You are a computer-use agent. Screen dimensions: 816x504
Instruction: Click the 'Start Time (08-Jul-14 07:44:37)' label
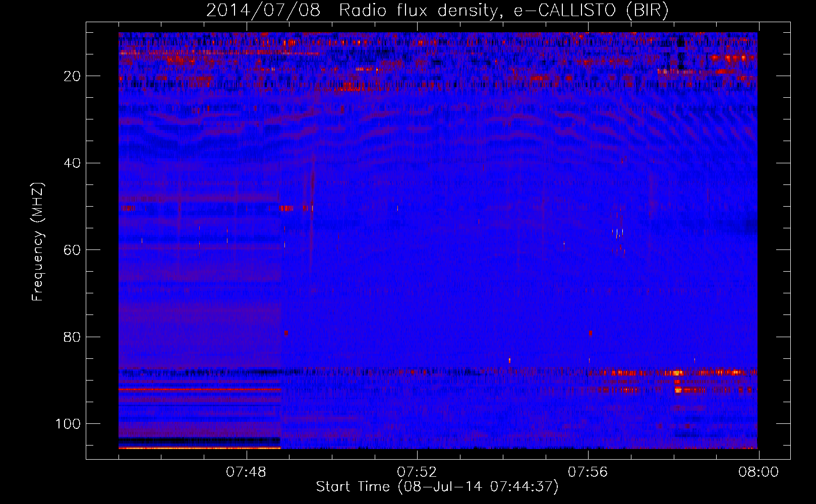pyautogui.click(x=437, y=487)
